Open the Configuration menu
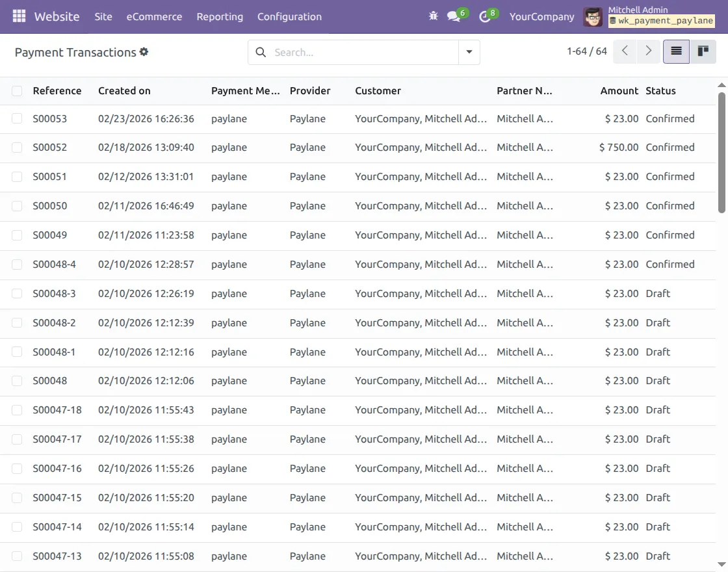Screen dimensions: 728x572 289,17
